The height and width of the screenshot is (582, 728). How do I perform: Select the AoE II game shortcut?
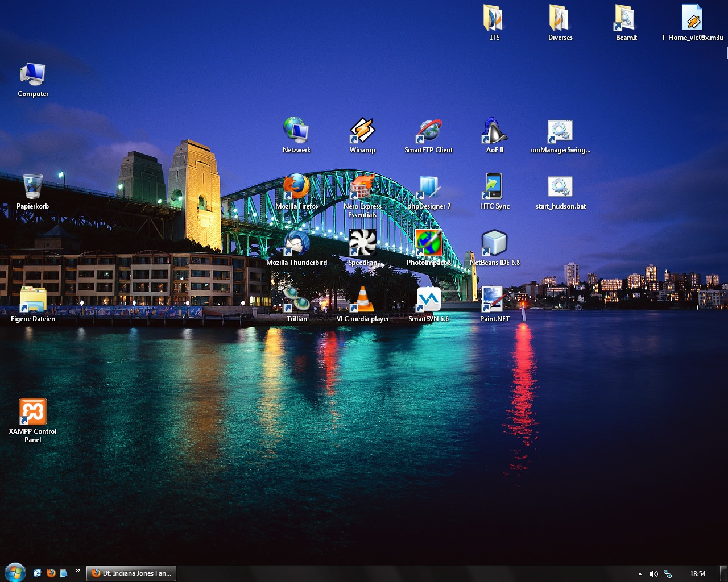click(494, 132)
